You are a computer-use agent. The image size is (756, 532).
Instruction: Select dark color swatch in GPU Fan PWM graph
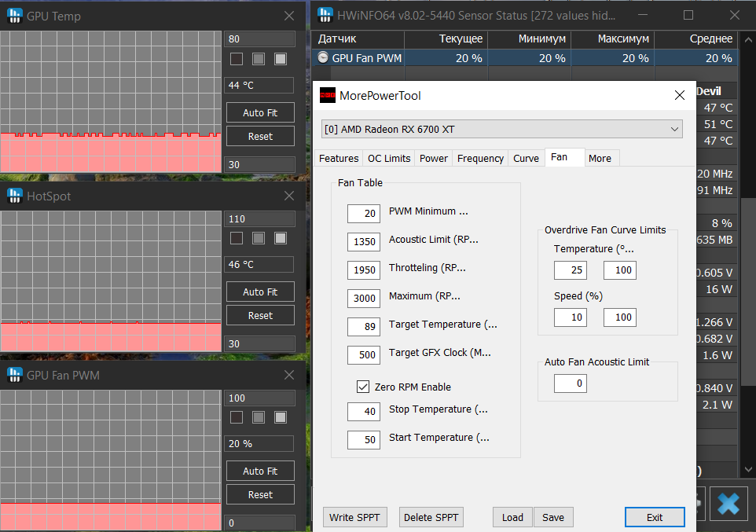[x=237, y=417]
